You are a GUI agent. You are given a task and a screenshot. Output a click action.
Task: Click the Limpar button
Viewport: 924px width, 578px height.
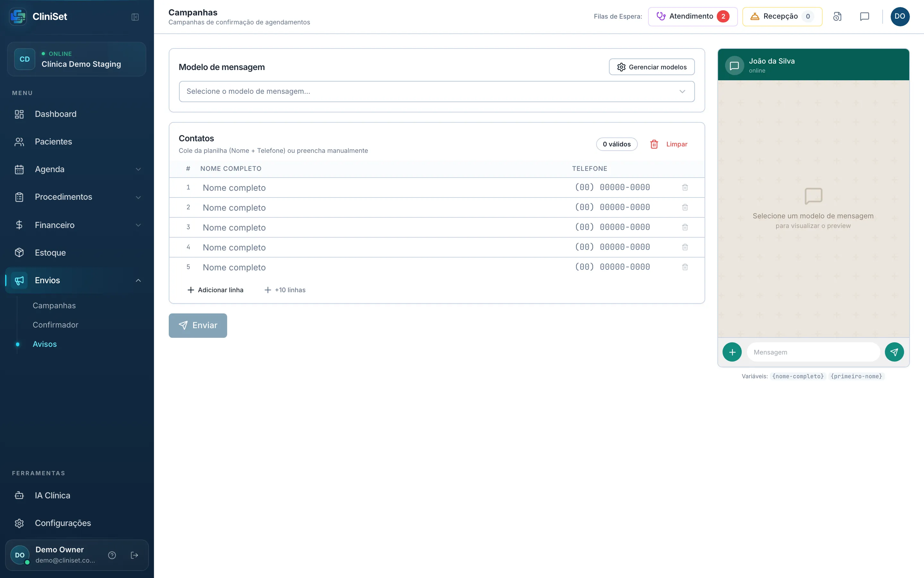click(669, 144)
